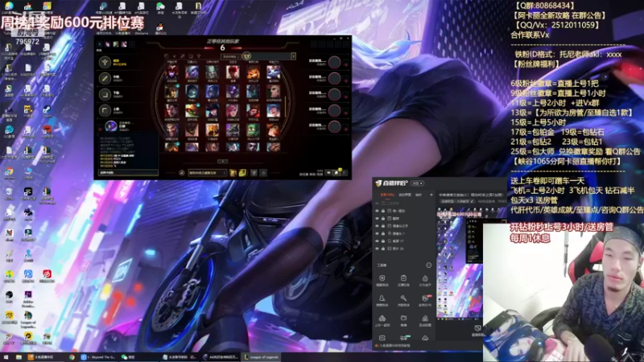The width and height of the screenshot is (644, 362).
Task: Switch to second scene tab in streaming app
Action: pyautogui.click(x=405, y=195)
